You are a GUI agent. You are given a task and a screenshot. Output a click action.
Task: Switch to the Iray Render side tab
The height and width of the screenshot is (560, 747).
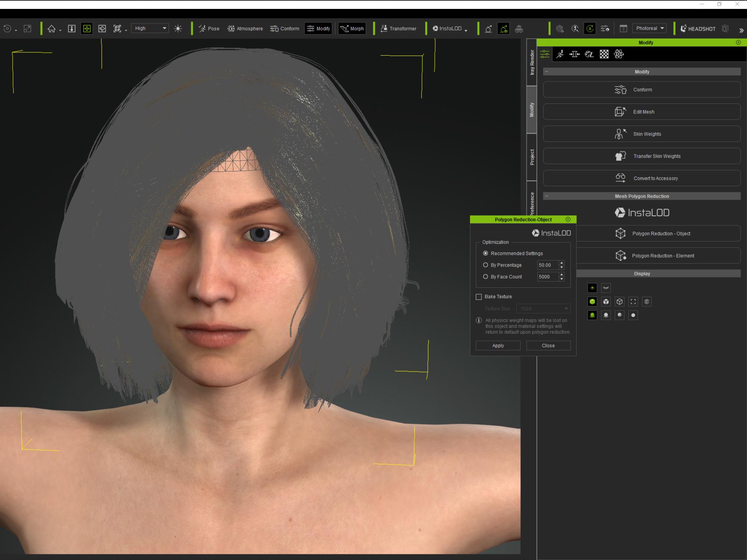pyautogui.click(x=532, y=62)
